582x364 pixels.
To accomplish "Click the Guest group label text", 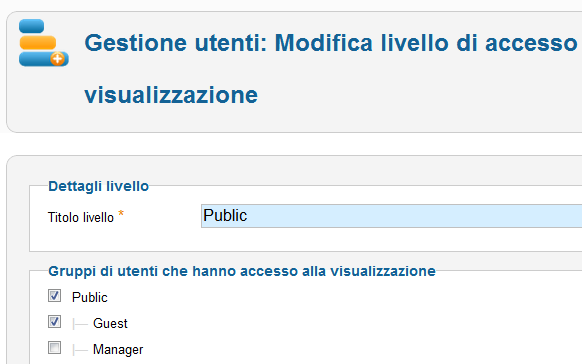I will point(110,323).
